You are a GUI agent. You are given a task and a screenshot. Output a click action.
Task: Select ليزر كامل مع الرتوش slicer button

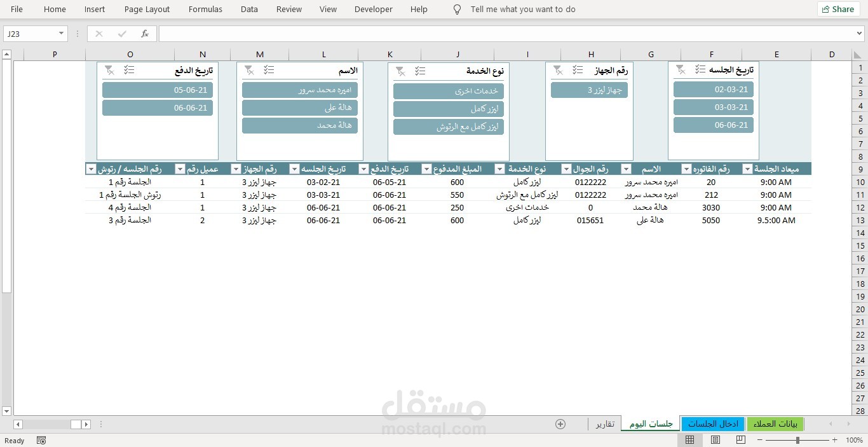449,127
